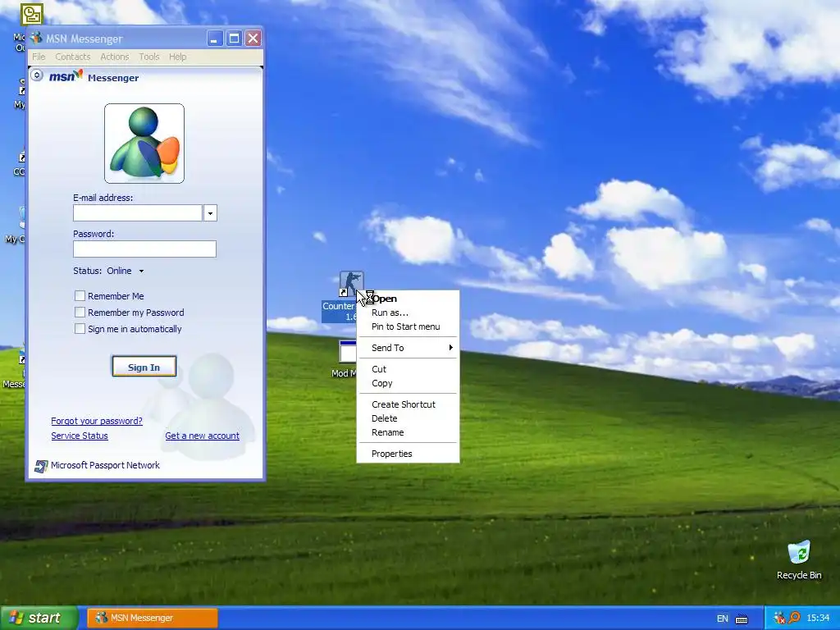Click the keyboard icon in the language bar
The width and height of the screenshot is (840, 630).
742,619
